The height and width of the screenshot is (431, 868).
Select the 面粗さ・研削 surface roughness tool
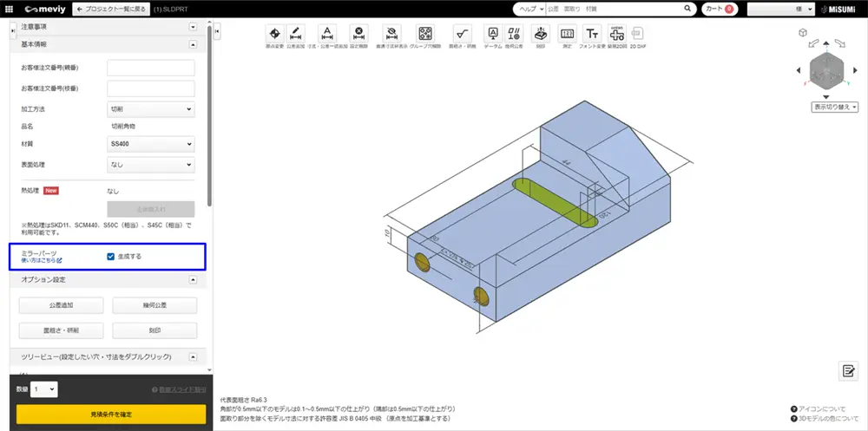click(x=462, y=34)
